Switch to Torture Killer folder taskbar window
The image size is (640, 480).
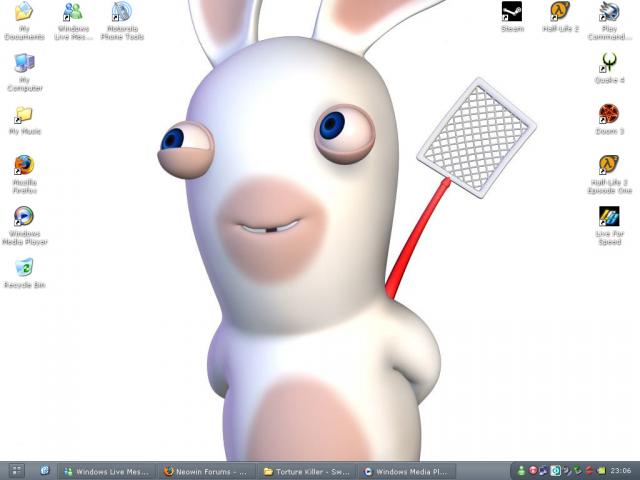(x=307, y=471)
